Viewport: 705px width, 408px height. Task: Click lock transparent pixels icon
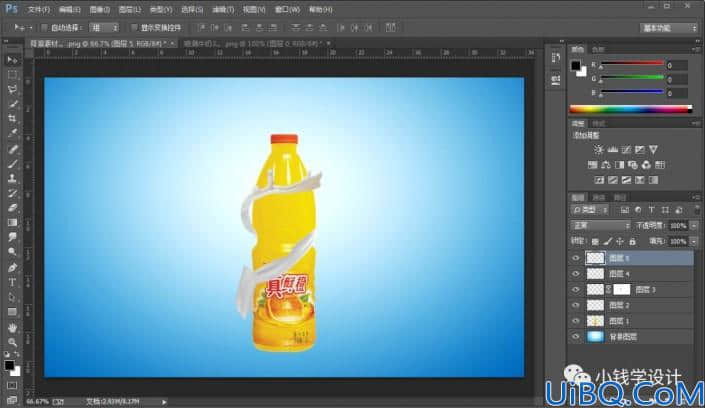595,242
